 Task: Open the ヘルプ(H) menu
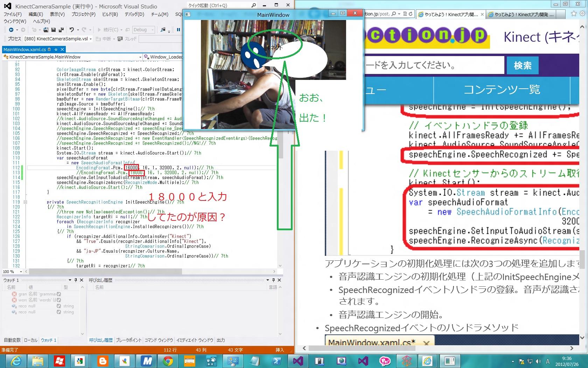coord(41,21)
